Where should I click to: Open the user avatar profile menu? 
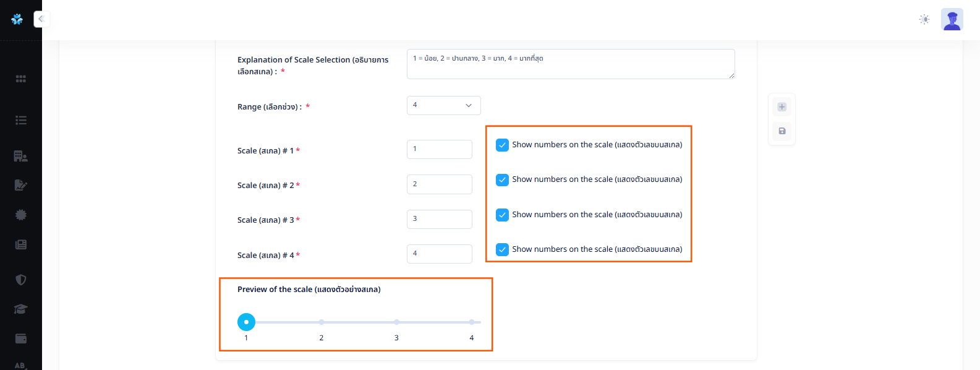[x=952, y=19]
